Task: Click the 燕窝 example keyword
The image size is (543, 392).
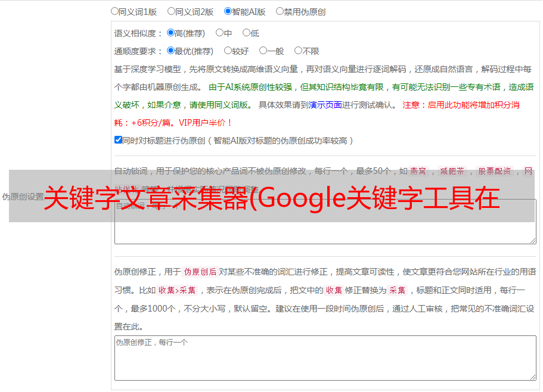Action: (418, 171)
